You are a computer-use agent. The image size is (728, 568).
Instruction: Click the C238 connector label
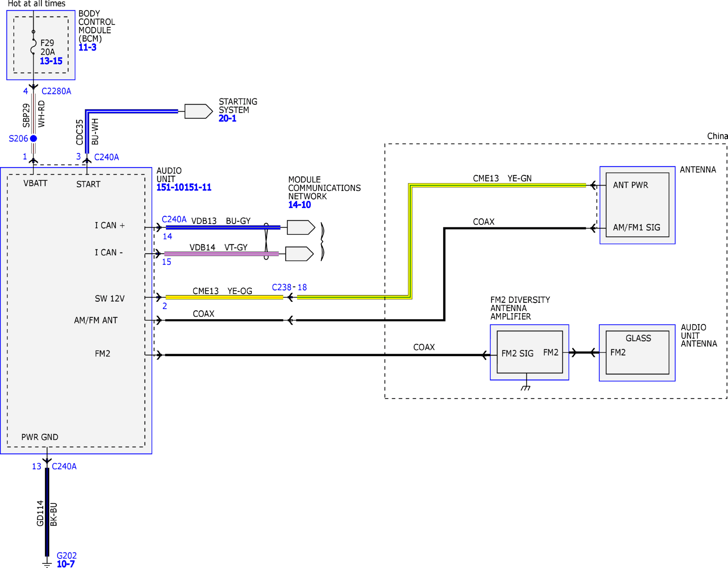tap(281, 287)
